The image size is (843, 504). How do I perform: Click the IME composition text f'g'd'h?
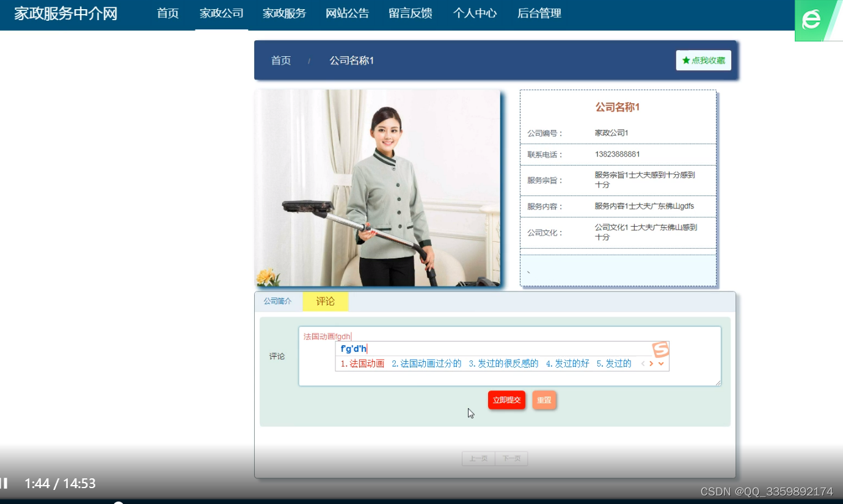tap(354, 349)
